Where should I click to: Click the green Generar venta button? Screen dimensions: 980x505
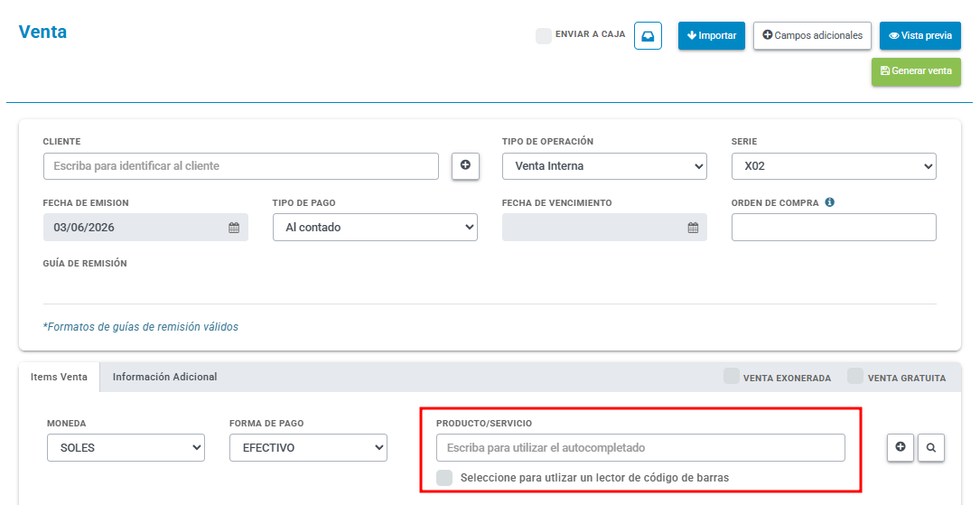click(x=916, y=71)
